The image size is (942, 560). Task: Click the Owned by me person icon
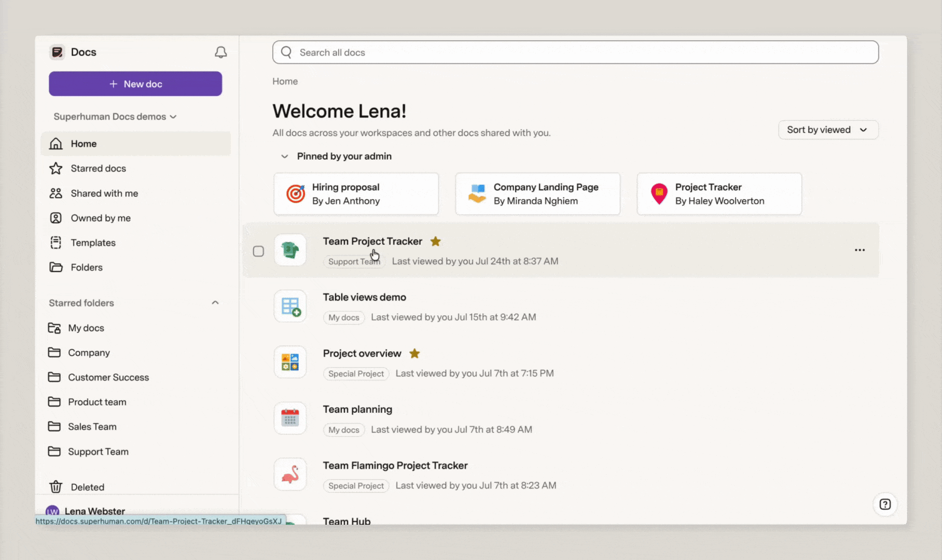coord(56,218)
